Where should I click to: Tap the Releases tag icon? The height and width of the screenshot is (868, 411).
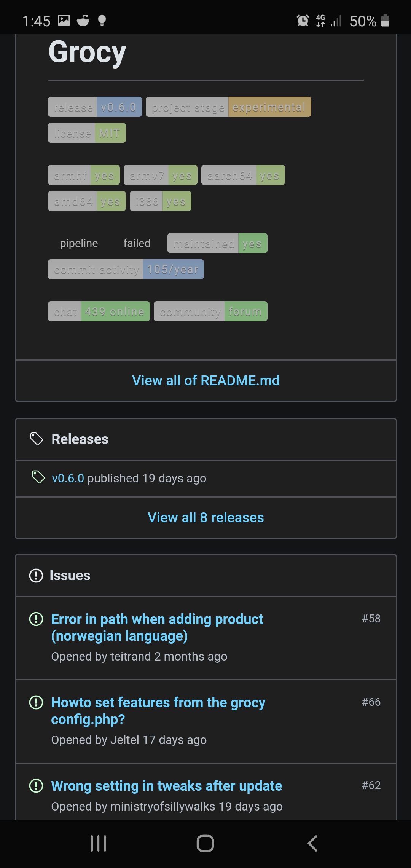[x=37, y=439]
